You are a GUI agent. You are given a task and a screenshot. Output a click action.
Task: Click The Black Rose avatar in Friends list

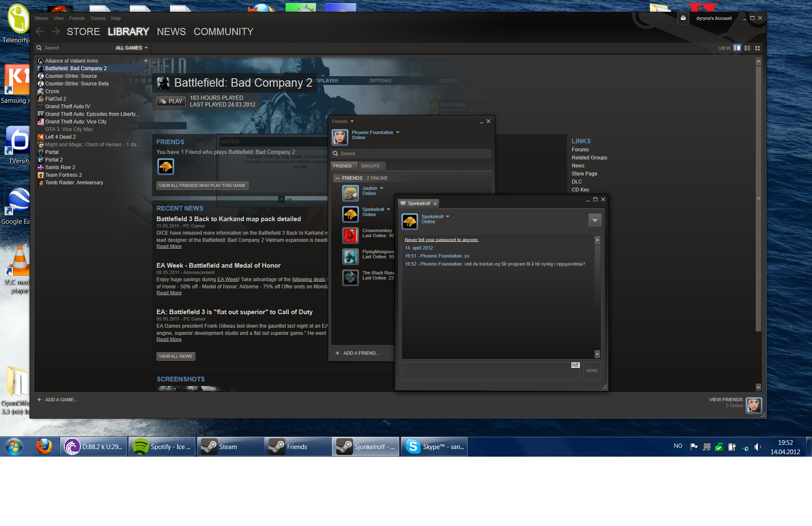[x=350, y=278]
